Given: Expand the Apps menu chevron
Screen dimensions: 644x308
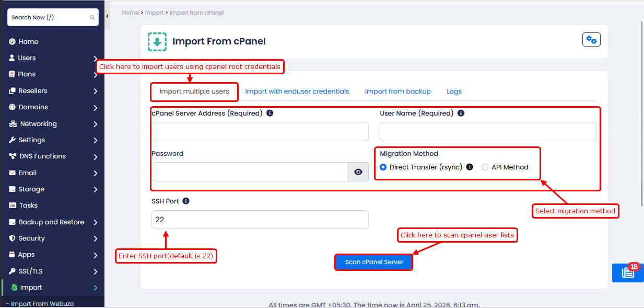Looking at the screenshot, I should click(96, 255).
